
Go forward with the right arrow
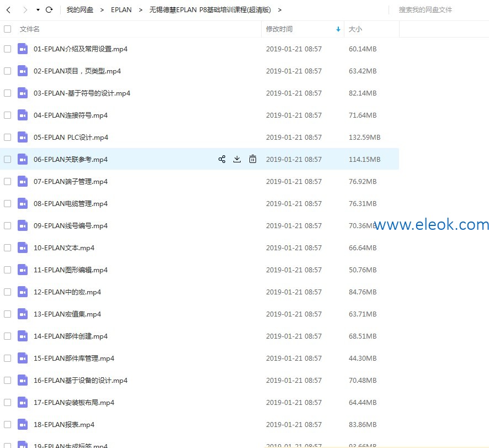[25, 10]
